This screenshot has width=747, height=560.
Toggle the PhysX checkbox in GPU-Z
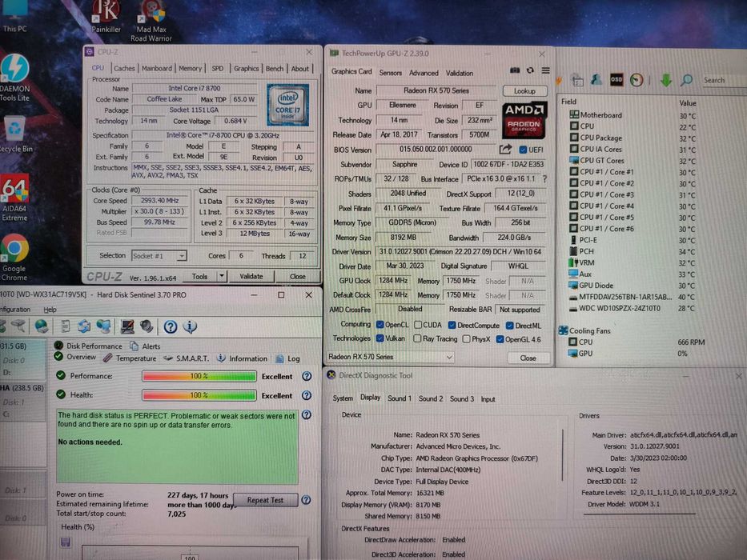467,339
